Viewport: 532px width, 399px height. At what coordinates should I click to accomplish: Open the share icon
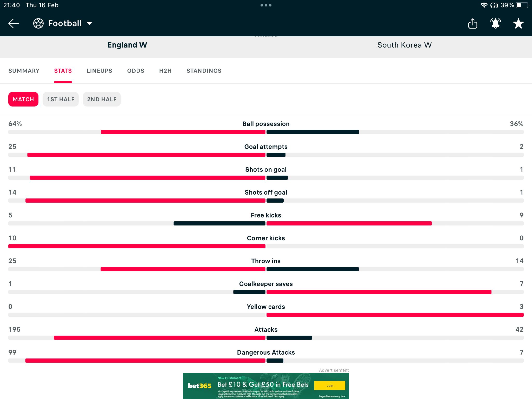(473, 23)
